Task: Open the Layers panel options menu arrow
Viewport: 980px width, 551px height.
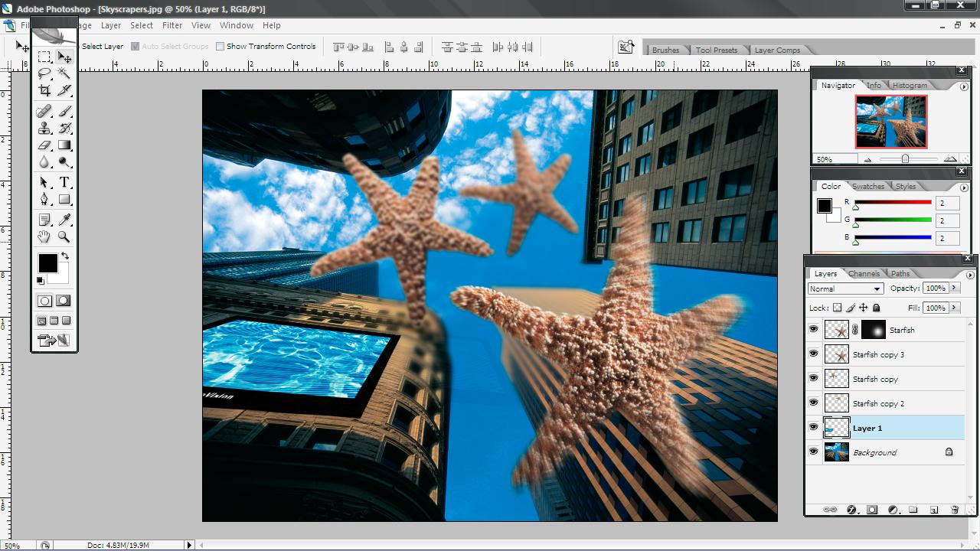Action: (x=970, y=275)
